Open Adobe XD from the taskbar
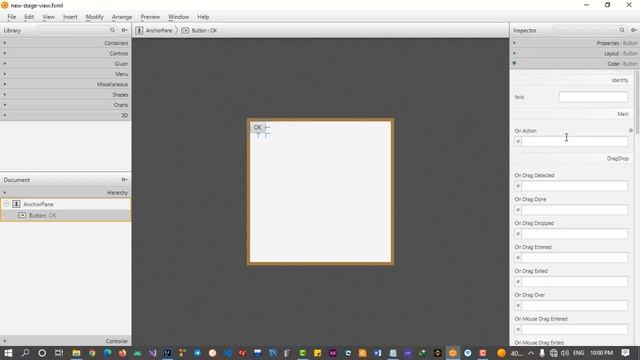 pyautogui.click(x=333, y=353)
